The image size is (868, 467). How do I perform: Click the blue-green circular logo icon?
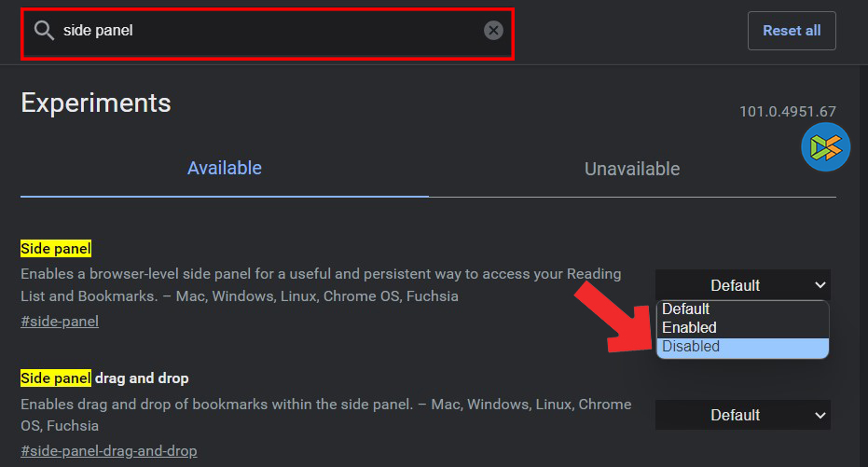825,147
